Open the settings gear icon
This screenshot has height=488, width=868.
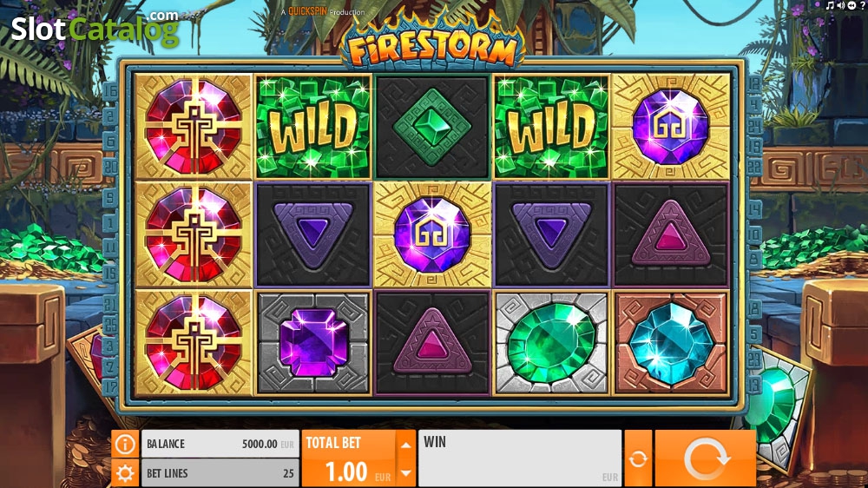(125, 473)
